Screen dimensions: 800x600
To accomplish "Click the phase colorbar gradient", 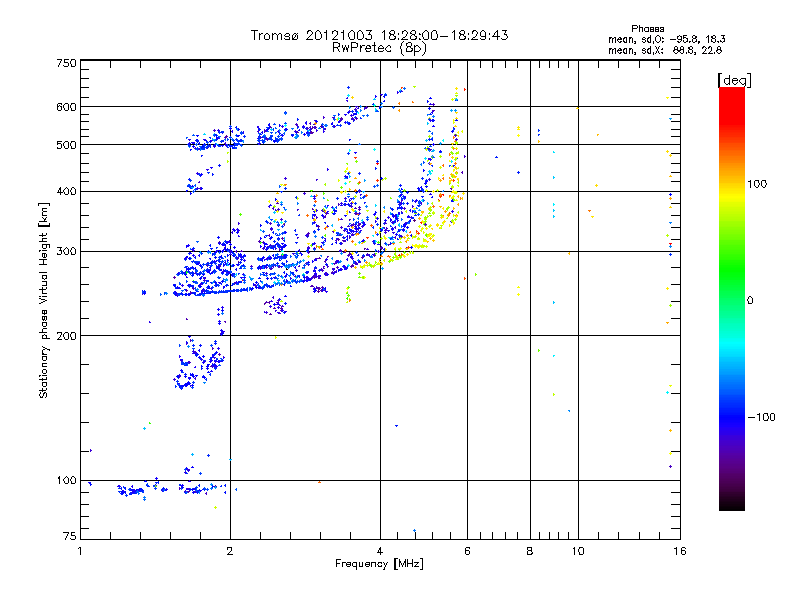I will [x=732, y=298].
